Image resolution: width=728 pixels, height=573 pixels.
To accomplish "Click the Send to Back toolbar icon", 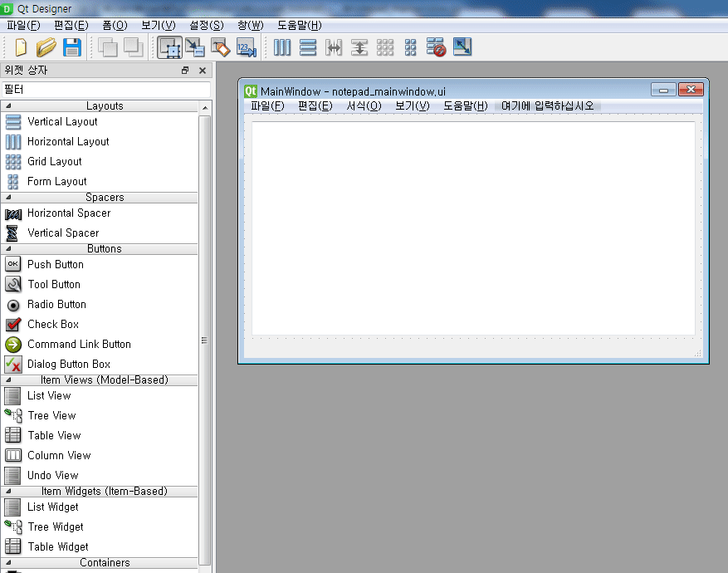I will (x=108, y=47).
